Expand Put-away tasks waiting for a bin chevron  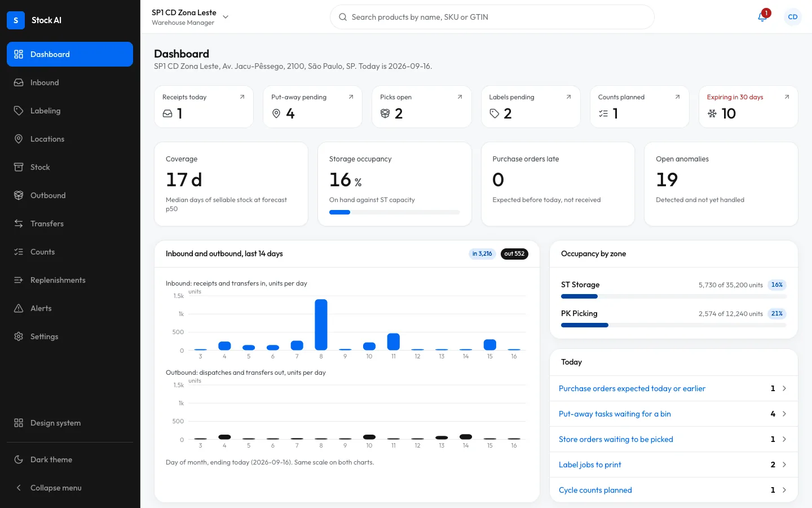pyautogui.click(x=784, y=414)
